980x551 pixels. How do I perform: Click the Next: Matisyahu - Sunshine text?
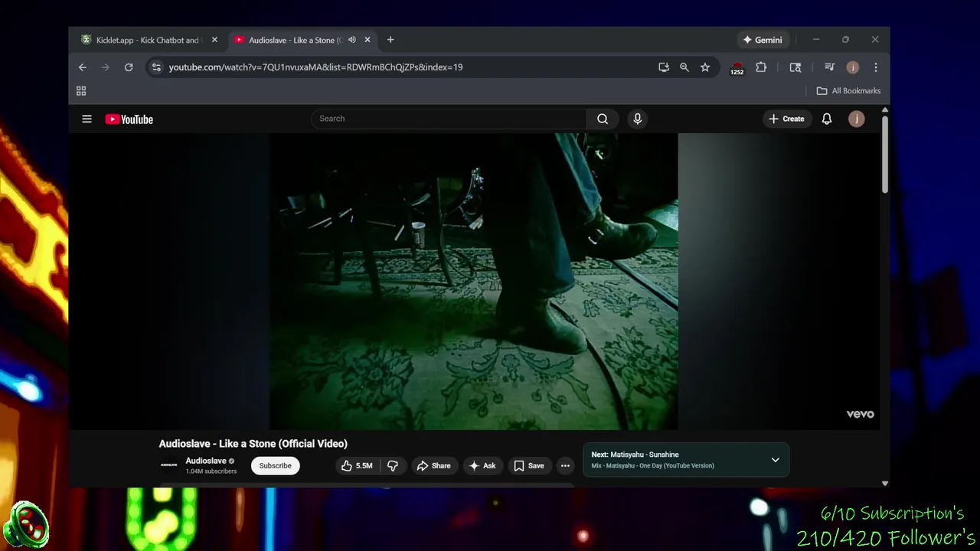coord(635,455)
